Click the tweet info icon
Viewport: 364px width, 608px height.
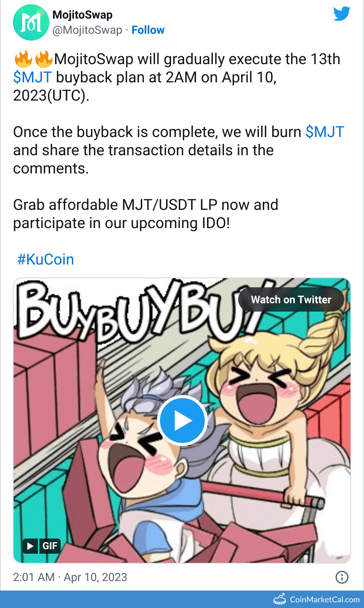(342, 577)
